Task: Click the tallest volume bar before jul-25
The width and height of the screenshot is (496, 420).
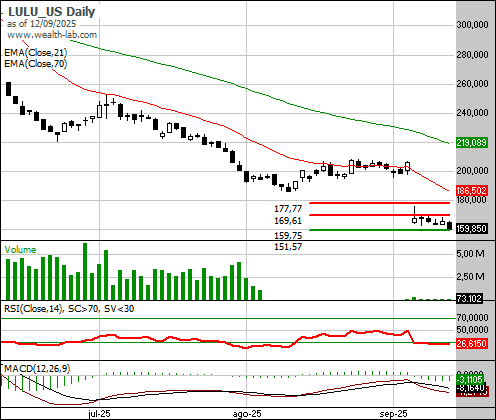Action: pyautogui.click(x=85, y=271)
